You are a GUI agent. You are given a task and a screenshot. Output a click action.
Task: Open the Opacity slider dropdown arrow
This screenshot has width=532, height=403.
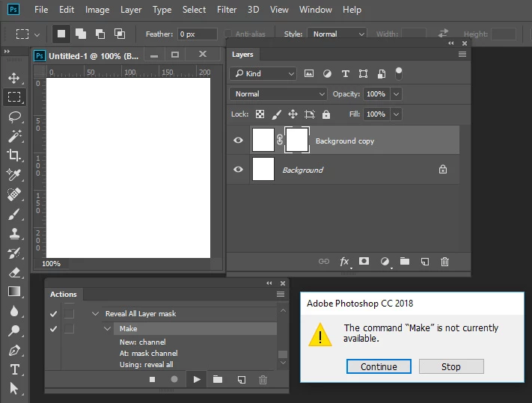point(396,94)
